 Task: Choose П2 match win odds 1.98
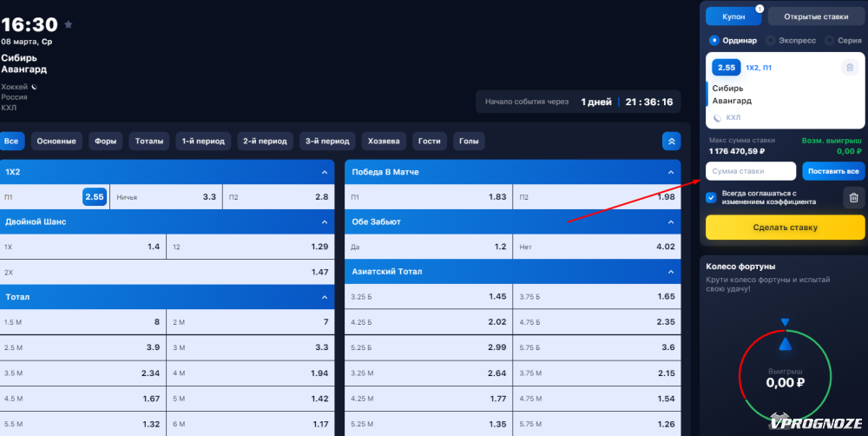tap(597, 196)
